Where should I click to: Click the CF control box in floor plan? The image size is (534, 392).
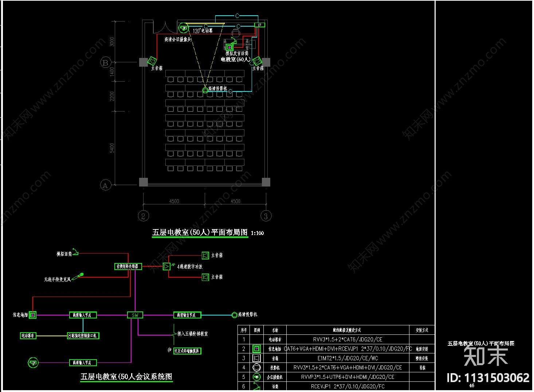coord(260,25)
